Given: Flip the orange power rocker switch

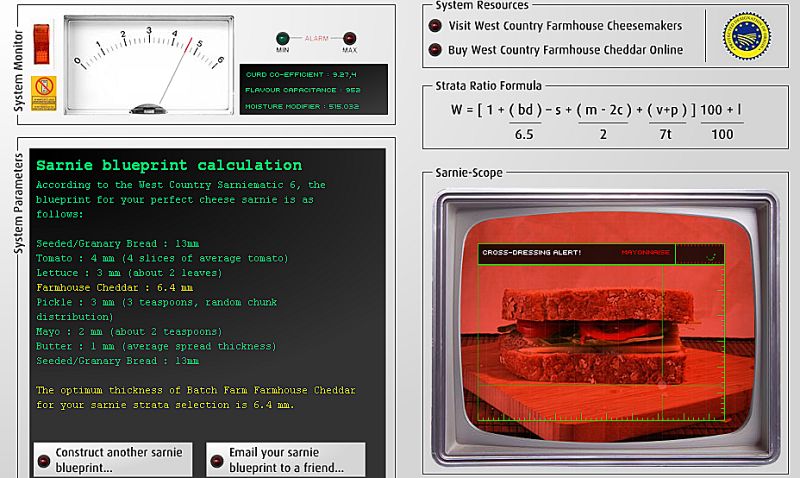Looking at the screenshot, I should pos(41,39).
